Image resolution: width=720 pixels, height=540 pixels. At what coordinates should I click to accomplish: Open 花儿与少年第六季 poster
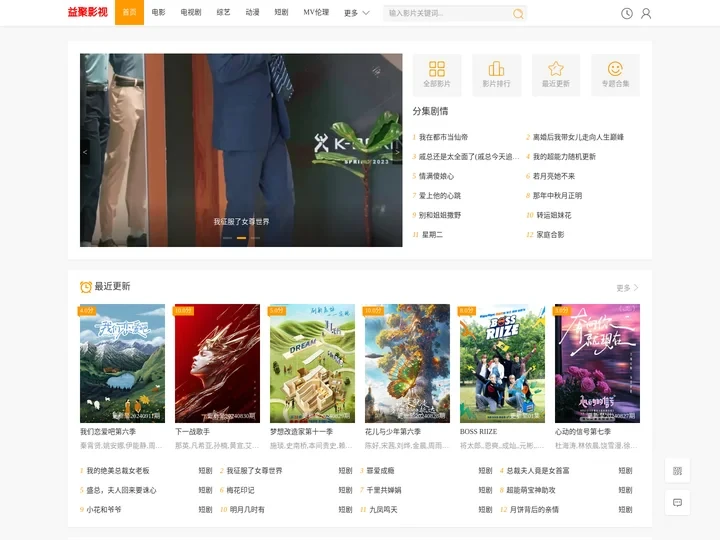(x=407, y=363)
